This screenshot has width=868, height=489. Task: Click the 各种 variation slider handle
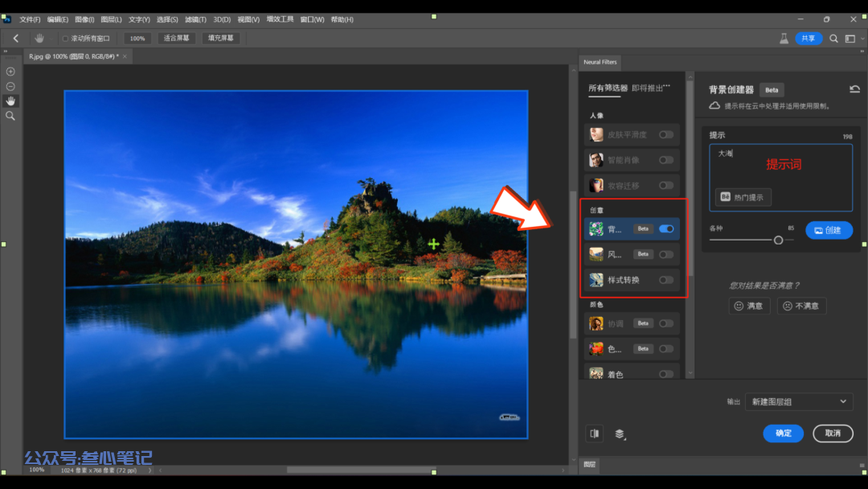tap(778, 240)
